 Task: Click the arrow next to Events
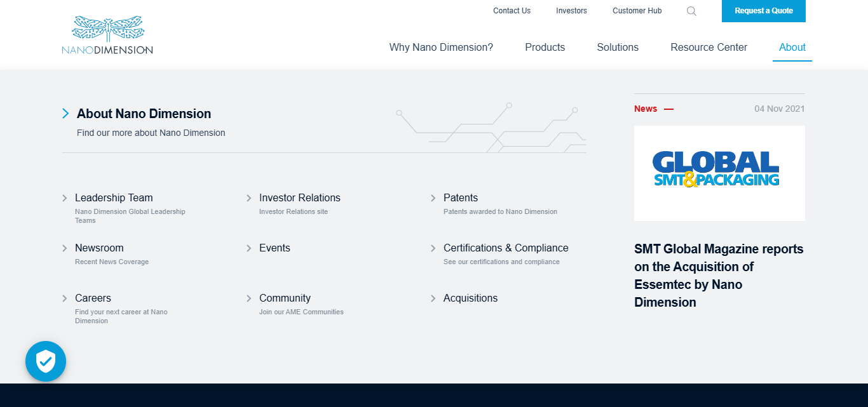pos(249,248)
